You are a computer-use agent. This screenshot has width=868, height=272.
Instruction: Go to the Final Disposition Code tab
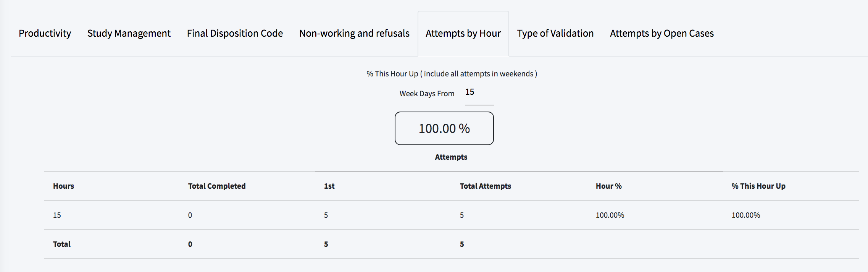tap(235, 33)
